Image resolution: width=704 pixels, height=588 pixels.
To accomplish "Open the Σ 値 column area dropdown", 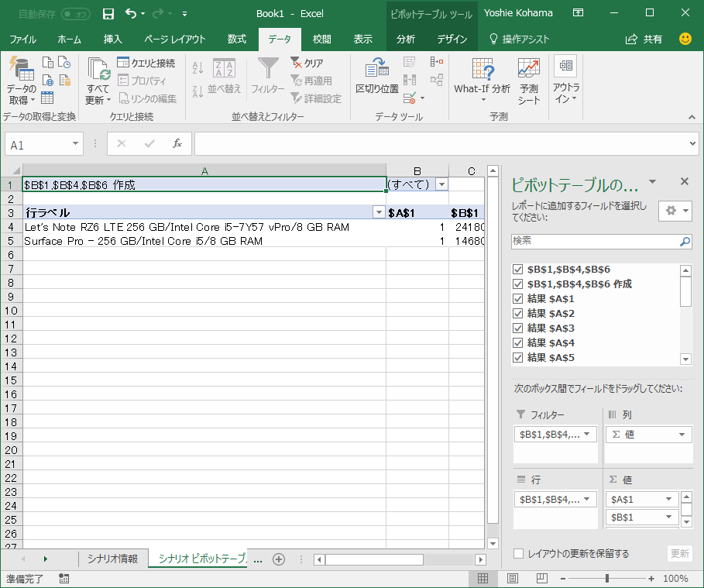I will (x=682, y=435).
